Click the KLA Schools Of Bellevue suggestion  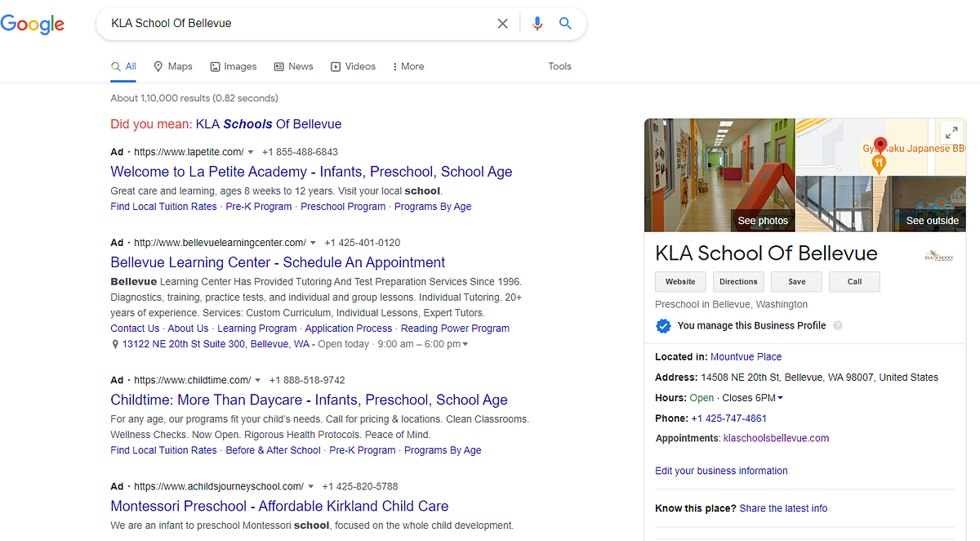pos(269,124)
